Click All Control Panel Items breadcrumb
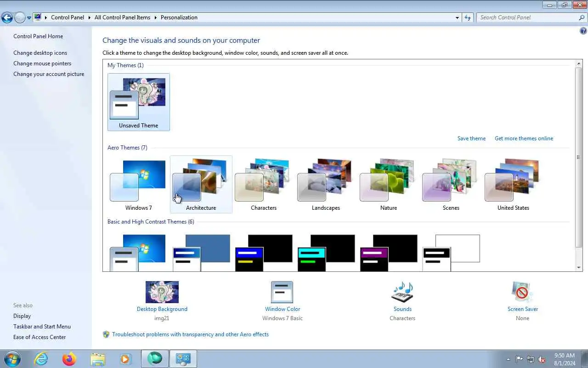Image resolution: width=588 pixels, height=368 pixels. [x=122, y=17]
